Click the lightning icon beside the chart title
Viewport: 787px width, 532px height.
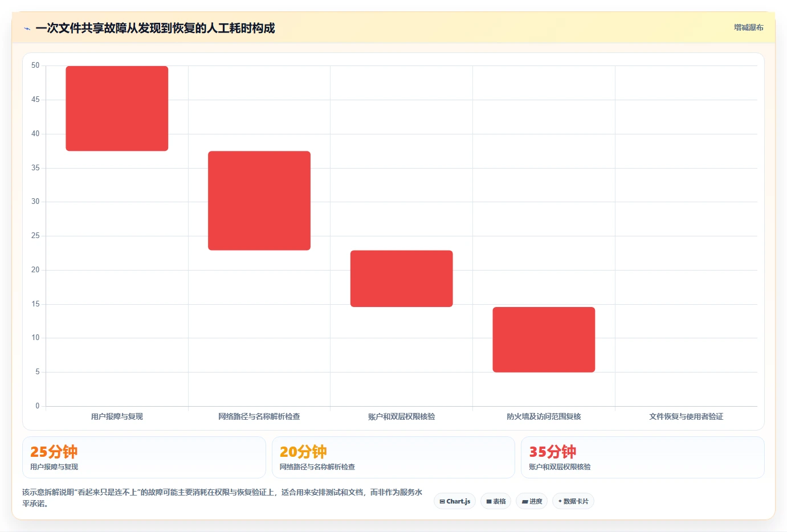coord(27,28)
